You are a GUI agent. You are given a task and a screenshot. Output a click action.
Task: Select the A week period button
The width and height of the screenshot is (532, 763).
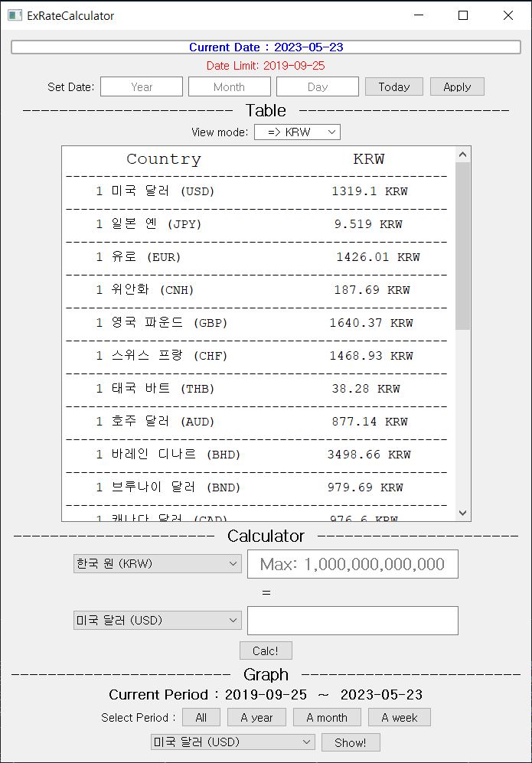point(399,717)
